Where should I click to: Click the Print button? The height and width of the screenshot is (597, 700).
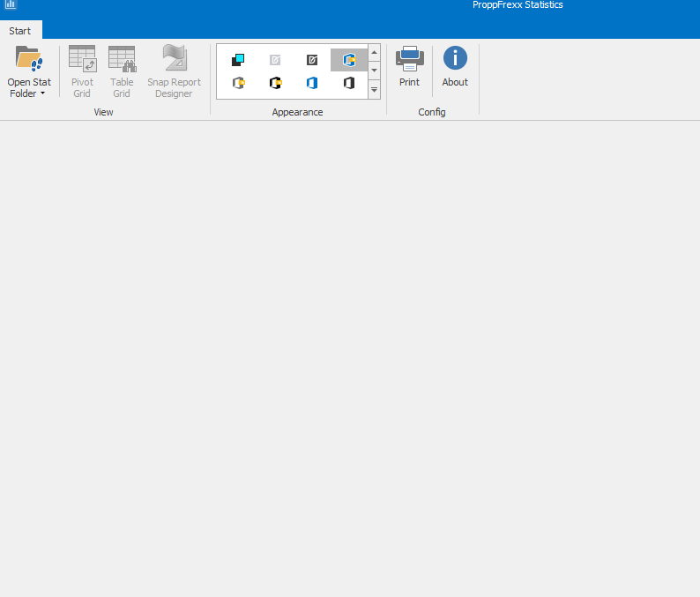click(409, 67)
